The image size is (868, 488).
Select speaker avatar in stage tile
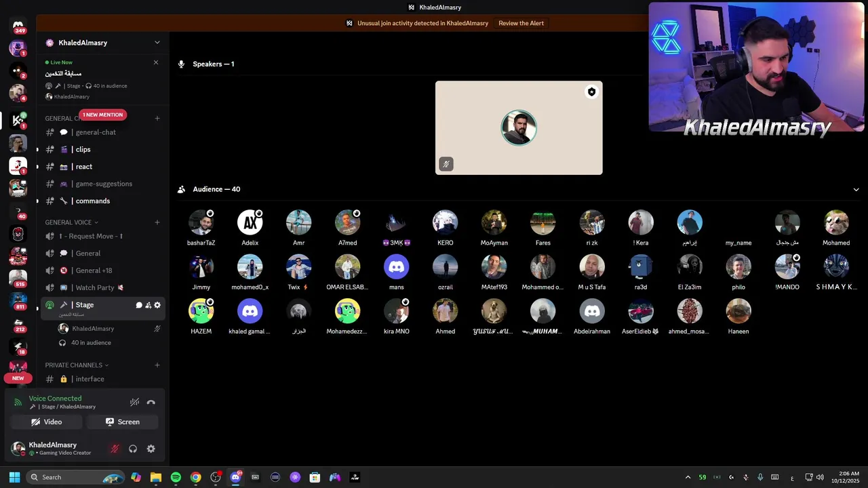(x=519, y=127)
